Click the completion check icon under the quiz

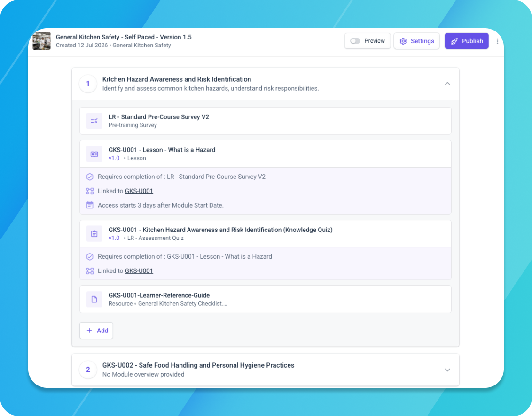90,257
